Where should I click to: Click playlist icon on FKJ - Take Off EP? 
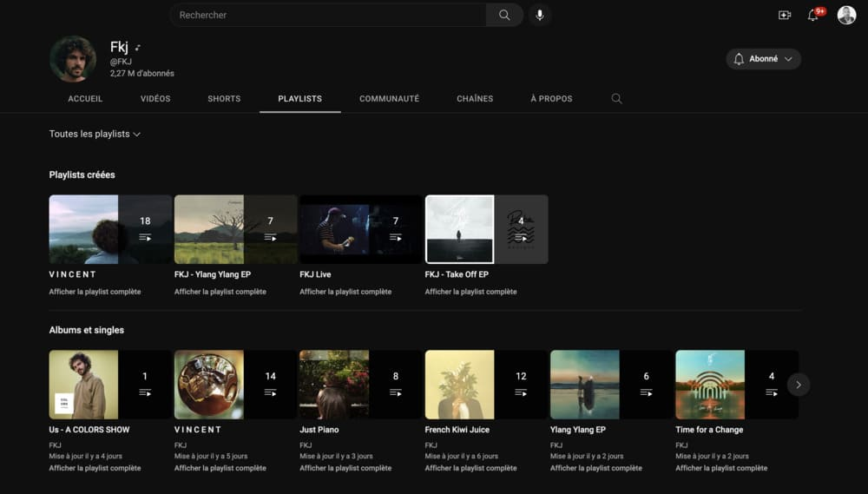521,238
